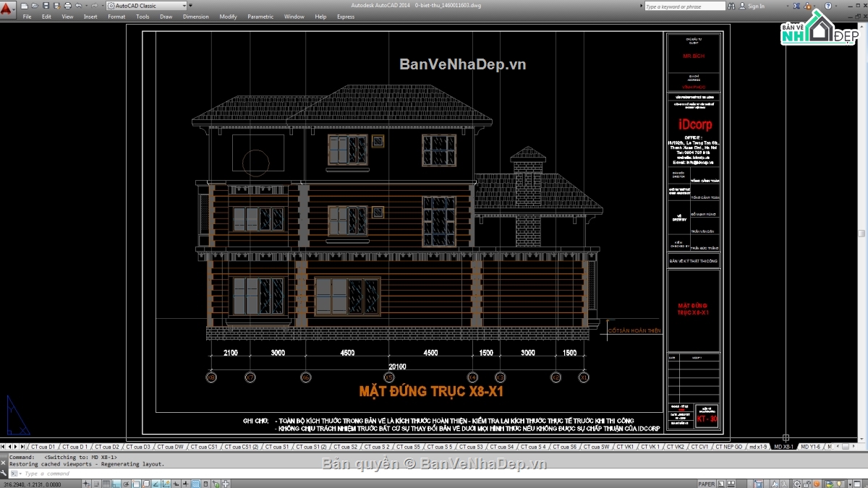Screen dimensions: 868x488
Task: Toggle Quick Properties in status bar
Action: pyautogui.click(x=205, y=484)
